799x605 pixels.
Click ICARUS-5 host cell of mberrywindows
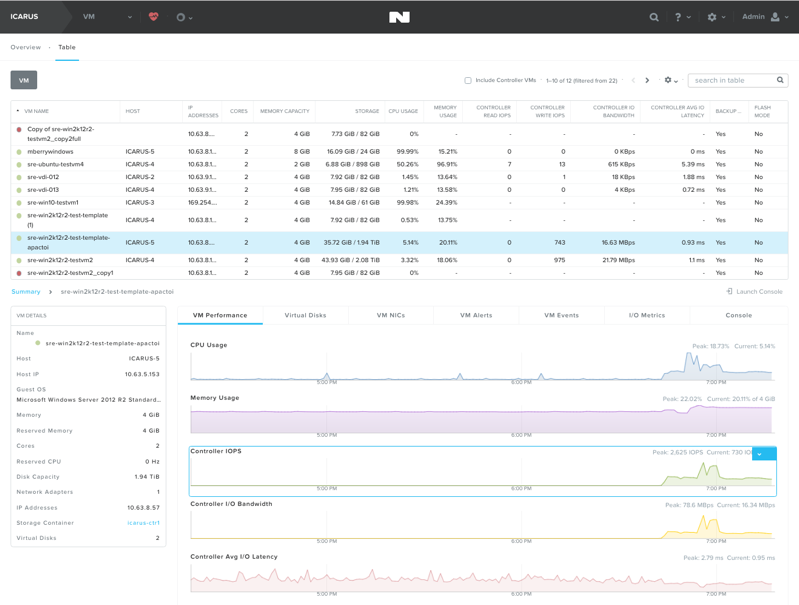[140, 151]
